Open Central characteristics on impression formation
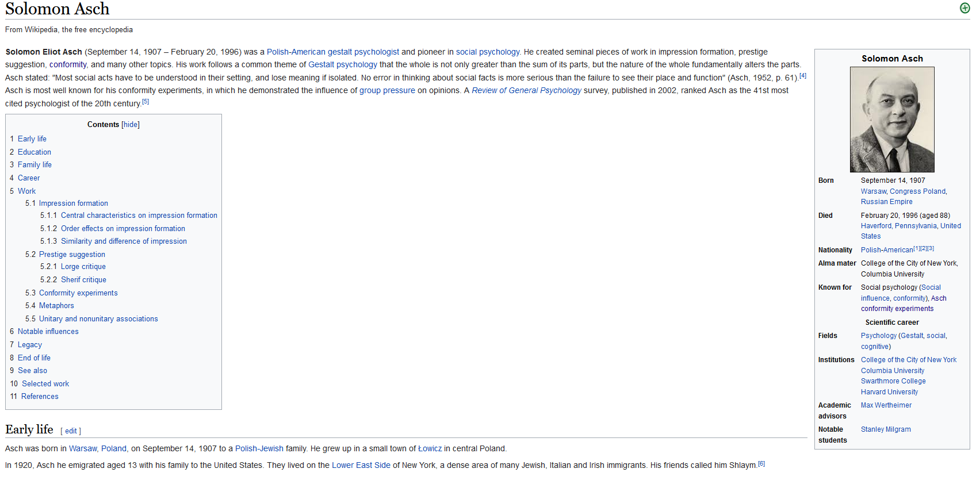This screenshot has height=480, width=980. 139,216
